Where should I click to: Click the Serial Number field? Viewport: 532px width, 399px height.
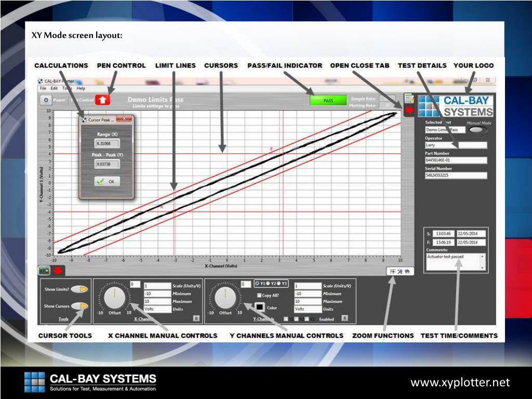(x=456, y=176)
